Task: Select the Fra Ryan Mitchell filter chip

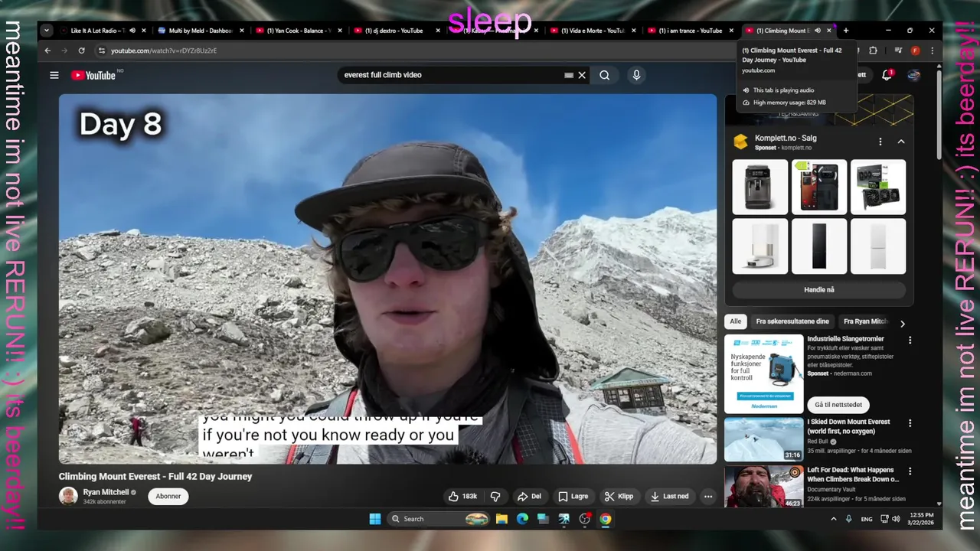Action: [865, 321]
